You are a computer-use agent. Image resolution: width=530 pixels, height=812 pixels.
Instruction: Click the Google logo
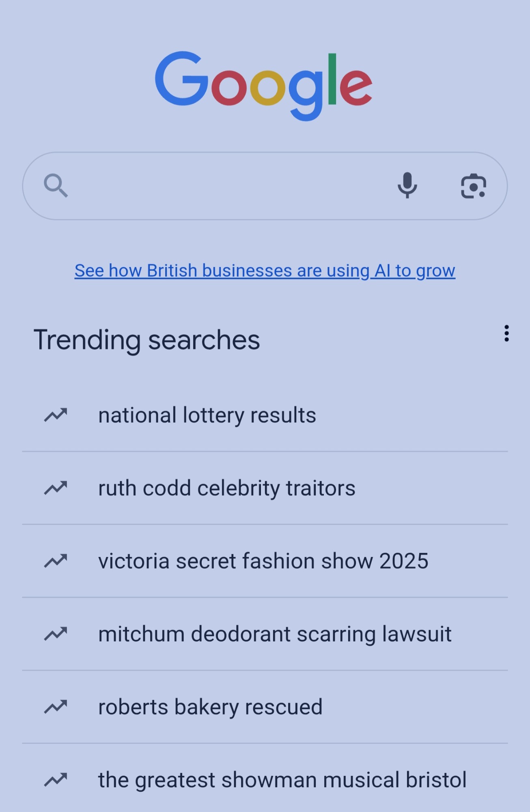264,85
